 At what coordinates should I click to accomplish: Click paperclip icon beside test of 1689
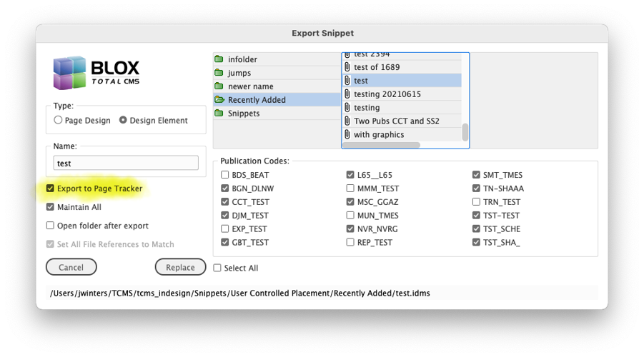tap(347, 67)
